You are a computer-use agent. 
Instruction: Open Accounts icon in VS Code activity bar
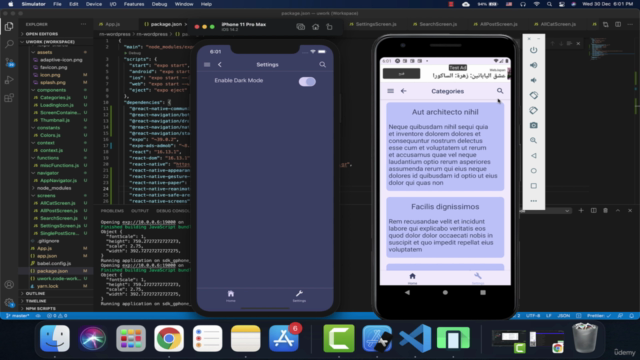(9, 284)
